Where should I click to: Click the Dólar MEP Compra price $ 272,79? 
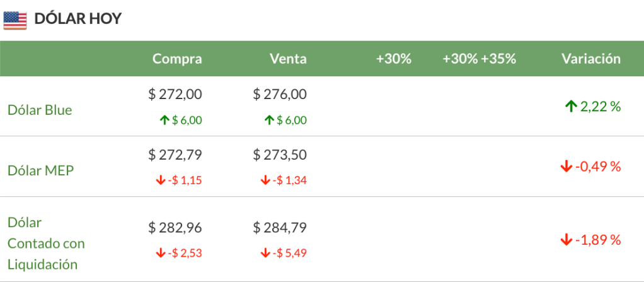point(175,154)
